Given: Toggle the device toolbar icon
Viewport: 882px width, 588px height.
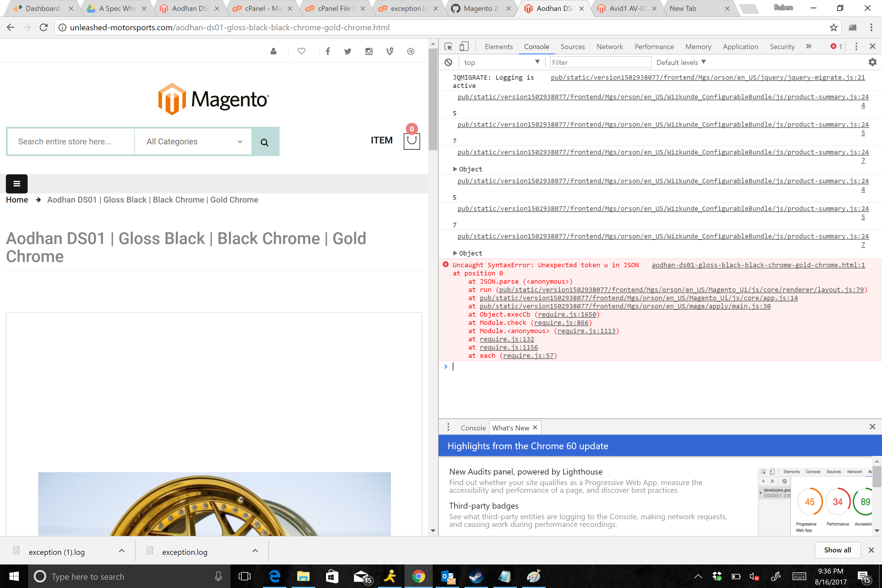Looking at the screenshot, I should click(x=464, y=46).
